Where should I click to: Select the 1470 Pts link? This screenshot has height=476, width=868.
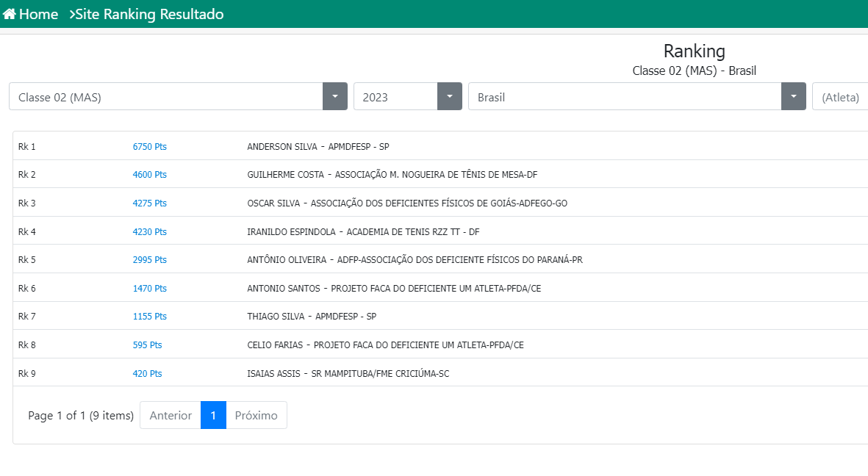(150, 289)
